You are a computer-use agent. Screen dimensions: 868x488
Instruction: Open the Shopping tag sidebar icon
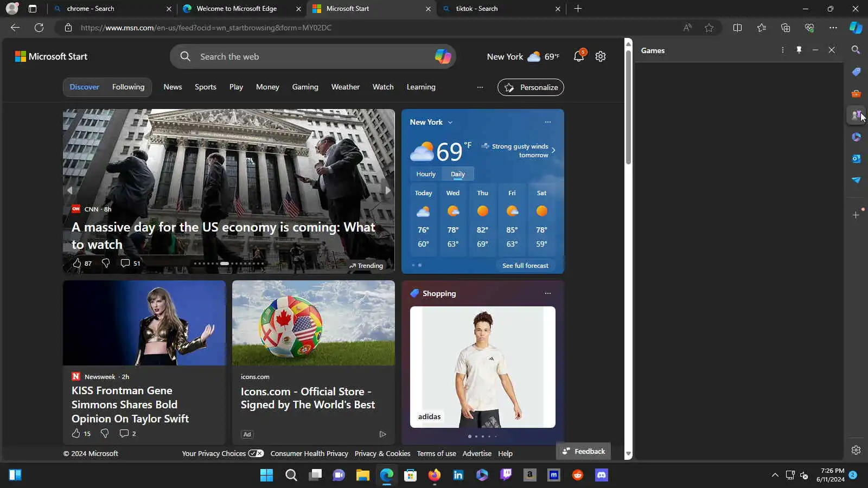(x=856, y=72)
